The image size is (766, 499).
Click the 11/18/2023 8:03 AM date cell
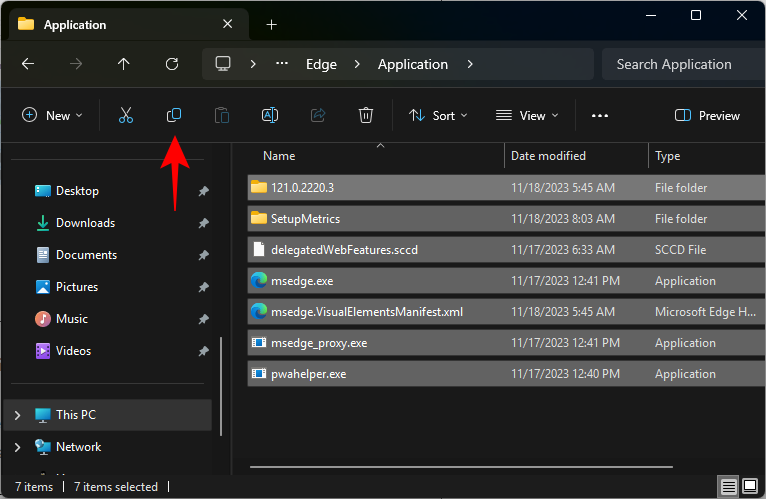[563, 218]
